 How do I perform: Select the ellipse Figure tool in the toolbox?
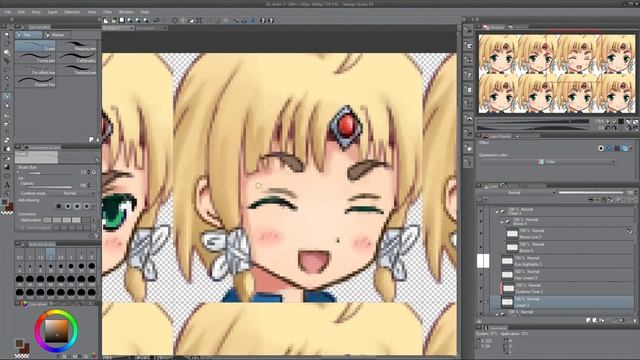[7, 176]
